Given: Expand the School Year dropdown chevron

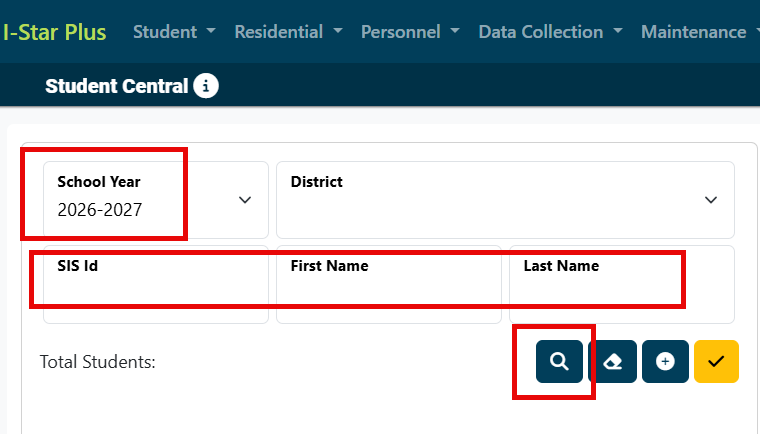Looking at the screenshot, I should pyautogui.click(x=245, y=200).
